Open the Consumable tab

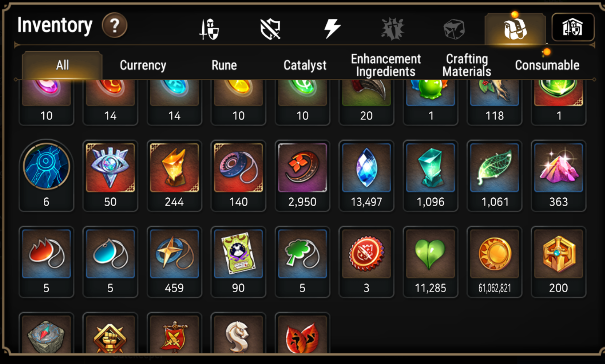(547, 65)
